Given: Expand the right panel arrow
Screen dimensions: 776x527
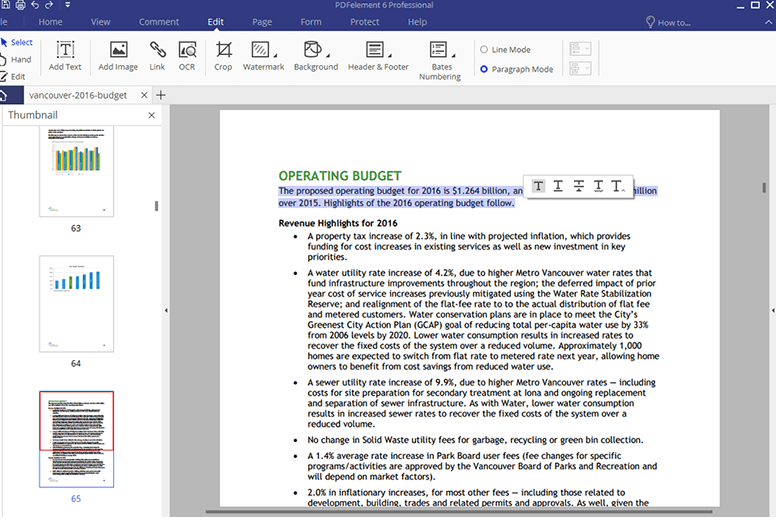Looking at the screenshot, I should (x=773, y=311).
